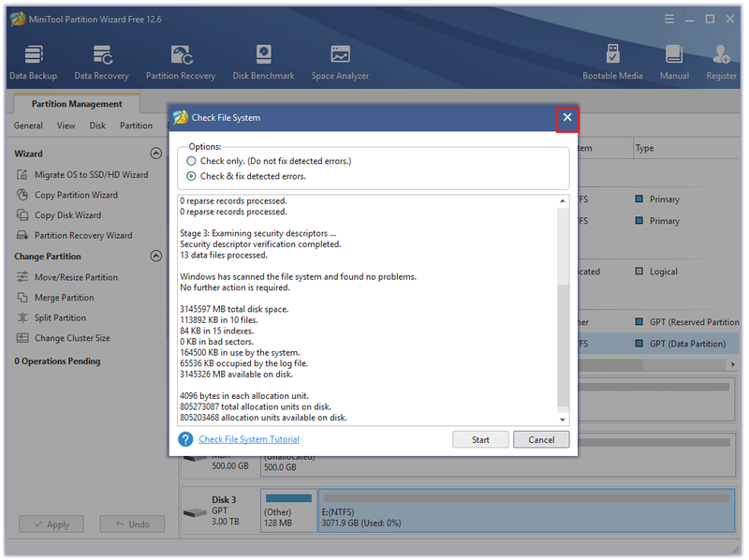Image resolution: width=749 pixels, height=560 pixels.
Task: Open the Partition Recovery tool
Action: coord(181,63)
